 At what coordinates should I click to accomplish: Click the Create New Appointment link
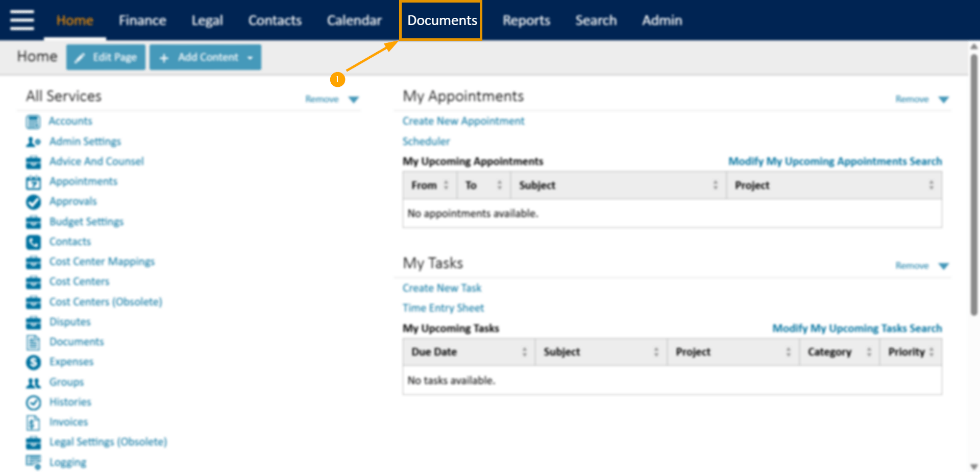[x=463, y=121]
